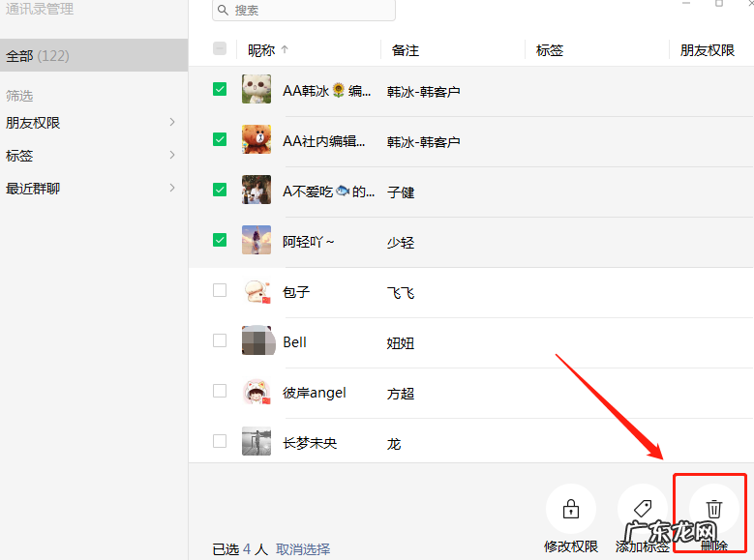
Task: Click nickname 包子
Action: (x=296, y=292)
